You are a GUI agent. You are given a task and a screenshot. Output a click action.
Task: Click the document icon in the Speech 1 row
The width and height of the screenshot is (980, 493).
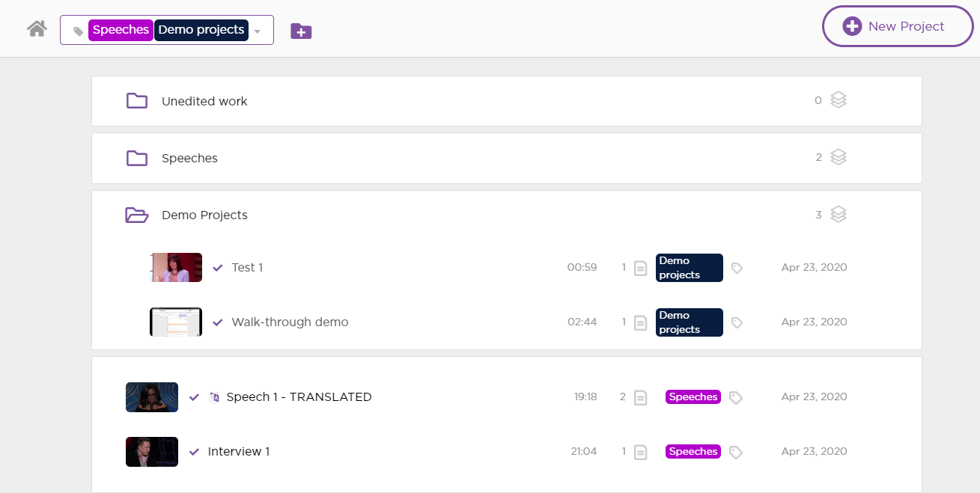click(640, 397)
